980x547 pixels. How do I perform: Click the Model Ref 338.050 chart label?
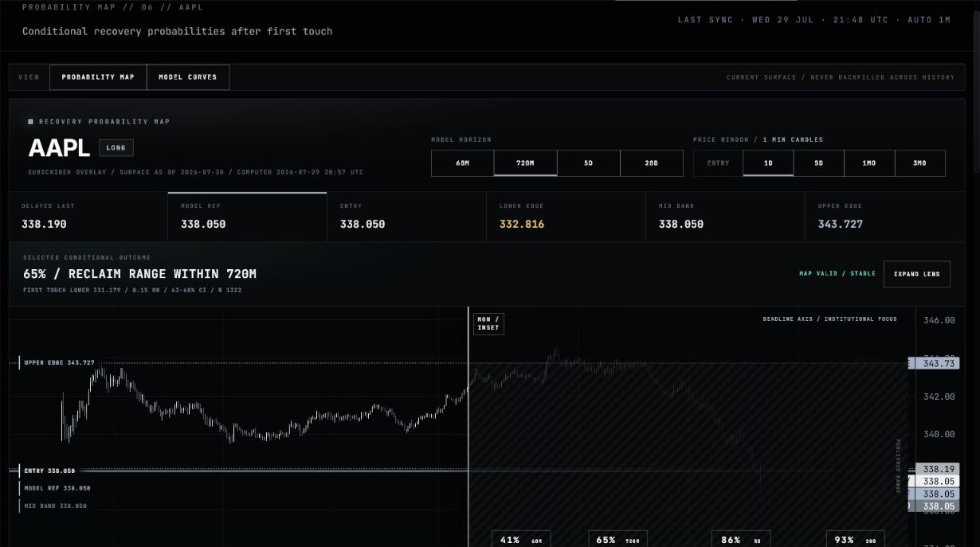[x=57, y=488]
